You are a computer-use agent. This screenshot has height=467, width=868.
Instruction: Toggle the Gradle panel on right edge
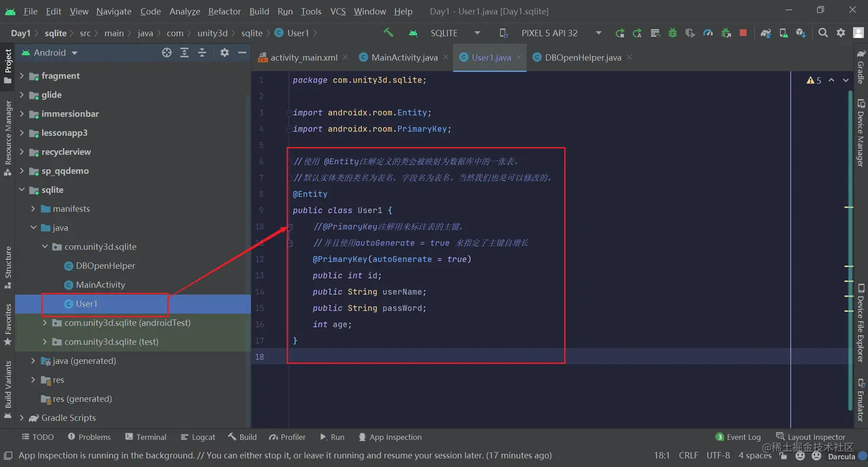point(861,66)
